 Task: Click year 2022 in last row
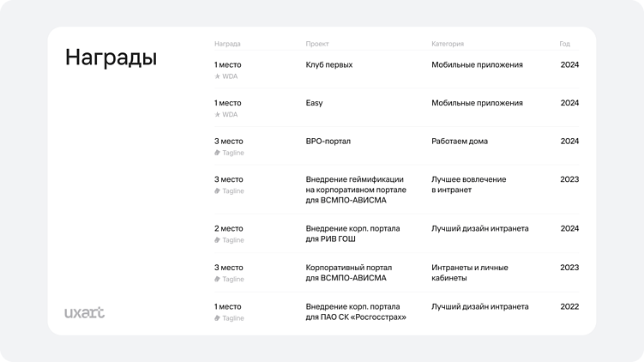coord(569,306)
